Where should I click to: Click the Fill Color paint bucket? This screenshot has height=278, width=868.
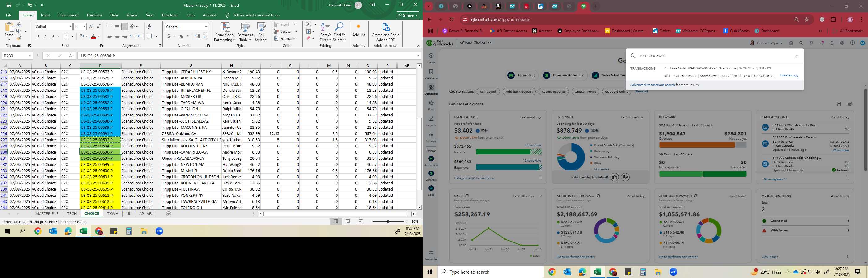tap(81, 36)
